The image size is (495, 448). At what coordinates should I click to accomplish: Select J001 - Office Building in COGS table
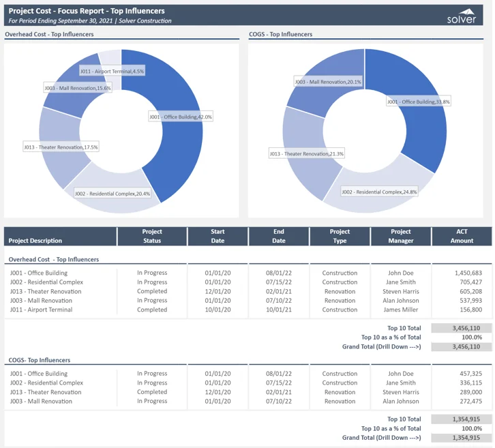(x=39, y=374)
